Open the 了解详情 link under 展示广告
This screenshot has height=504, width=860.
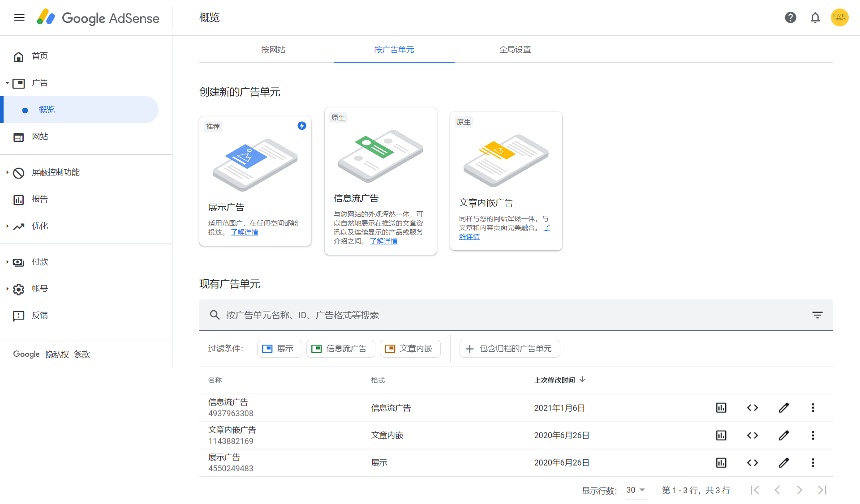(245, 232)
